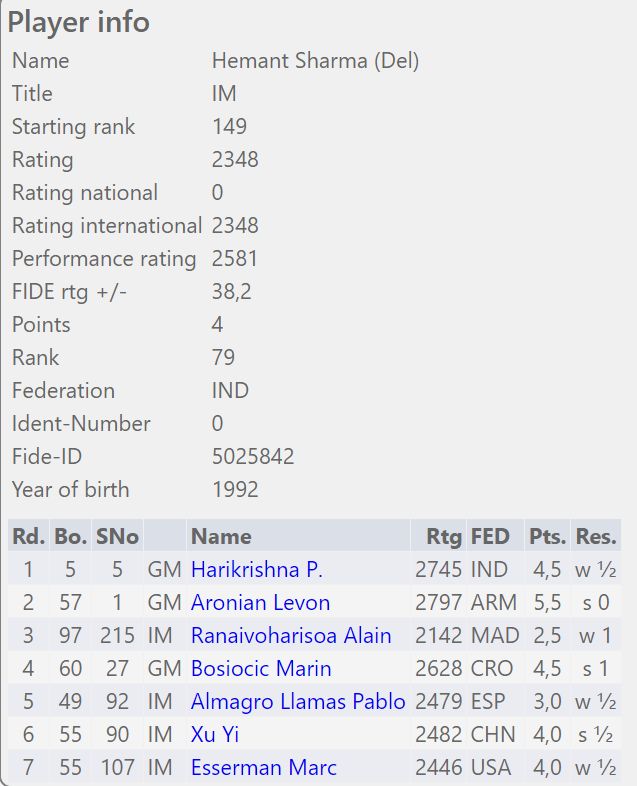This screenshot has width=637, height=786.
Task: Click round 2 result cell s 0
Action: click(x=596, y=603)
